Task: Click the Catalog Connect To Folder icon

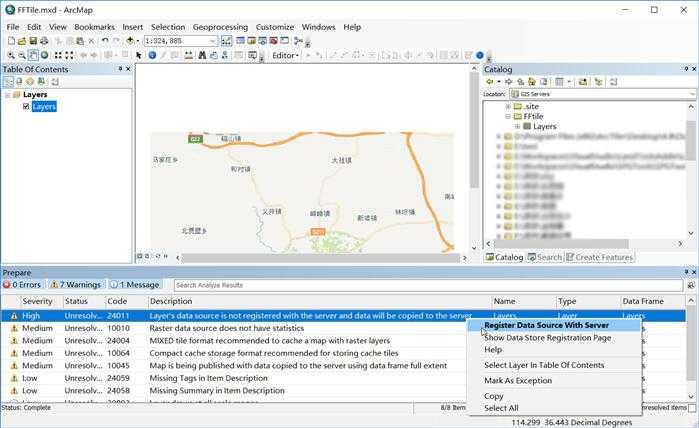Action: (583, 82)
